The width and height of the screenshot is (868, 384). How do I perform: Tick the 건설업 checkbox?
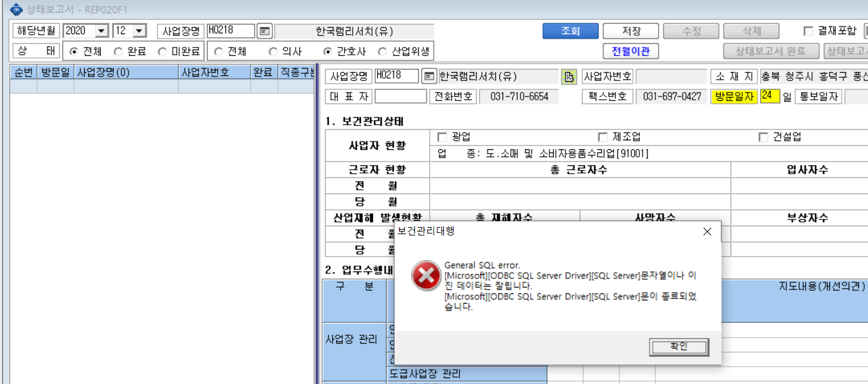[763, 137]
